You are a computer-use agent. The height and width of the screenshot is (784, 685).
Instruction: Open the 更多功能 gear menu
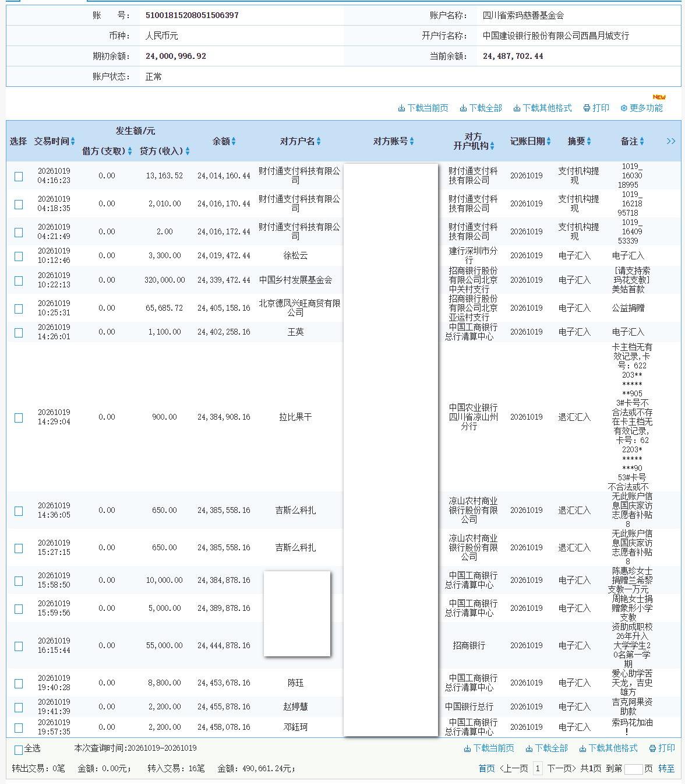pyautogui.click(x=641, y=108)
